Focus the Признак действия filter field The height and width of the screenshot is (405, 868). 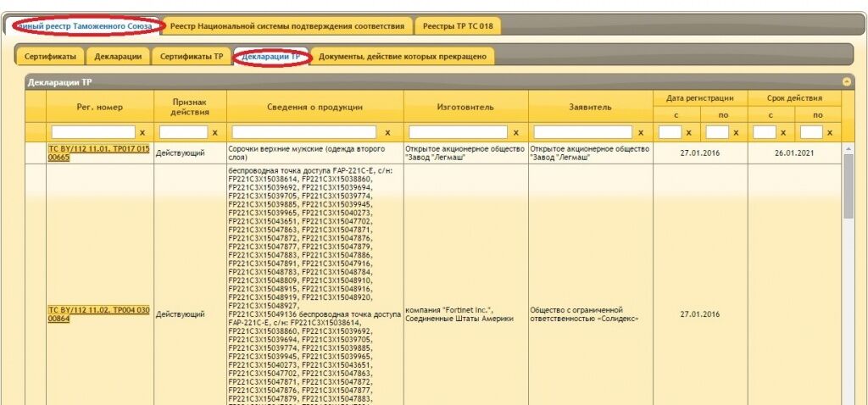pyautogui.click(x=184, y=132)
